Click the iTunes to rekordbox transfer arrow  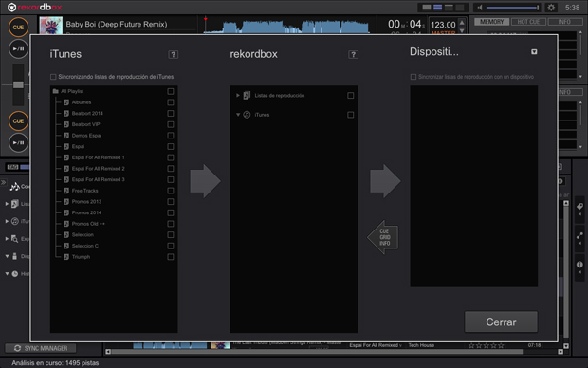pyautogui.click(x=205, y=181)
